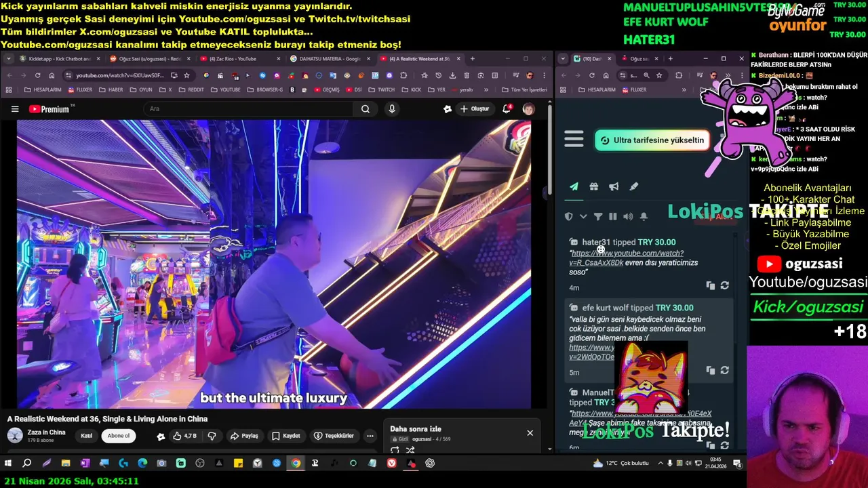Open the Zaza in China channel avatar
The width and height of the screenshot is (868, 488).
[15, 436]
